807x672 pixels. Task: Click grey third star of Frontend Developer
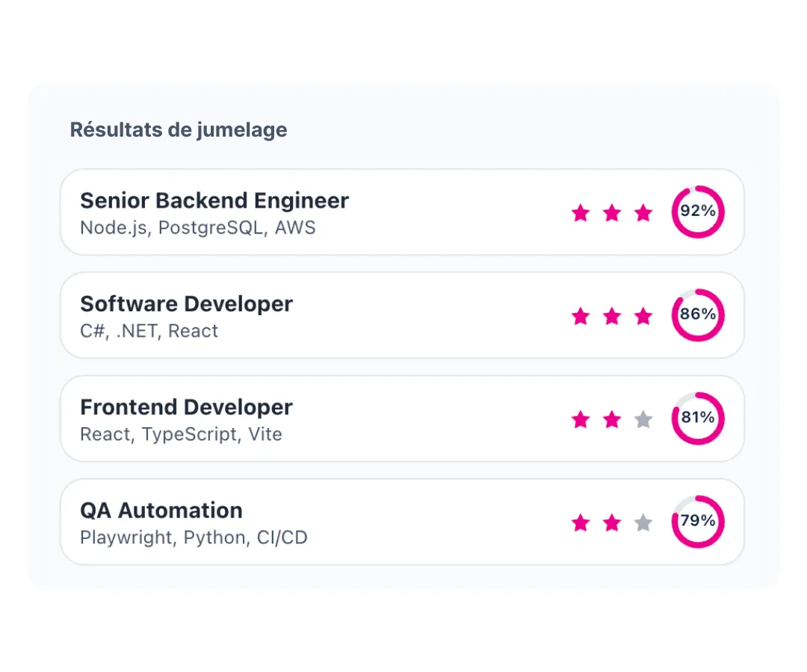tap(643, 419)
